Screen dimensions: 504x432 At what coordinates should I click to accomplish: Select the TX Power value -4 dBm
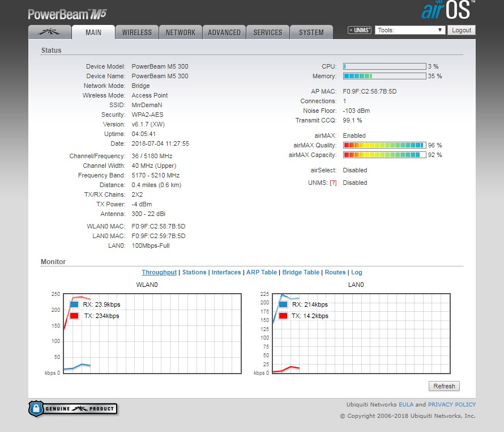pos(142,204)
